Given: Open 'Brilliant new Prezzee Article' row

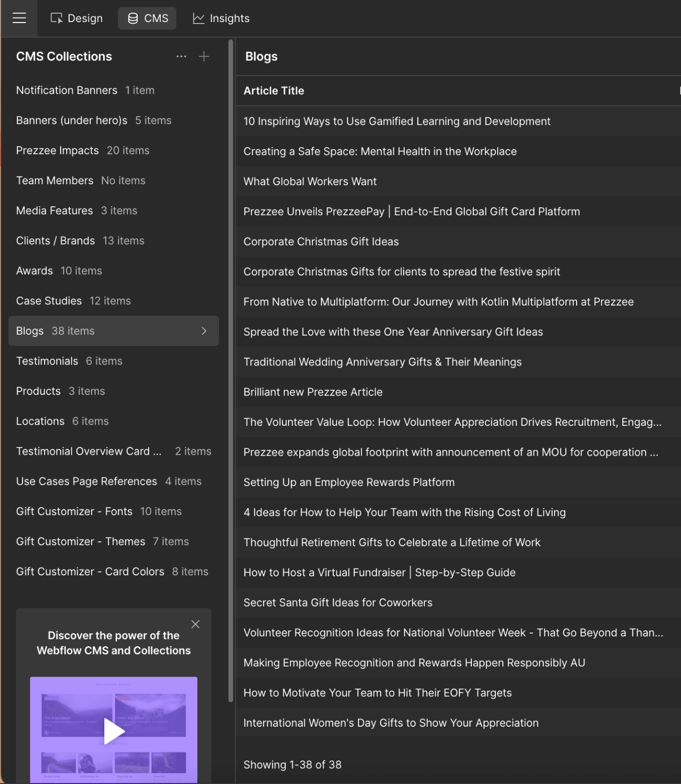Looking at the screenshot, I should coord(459,392).
